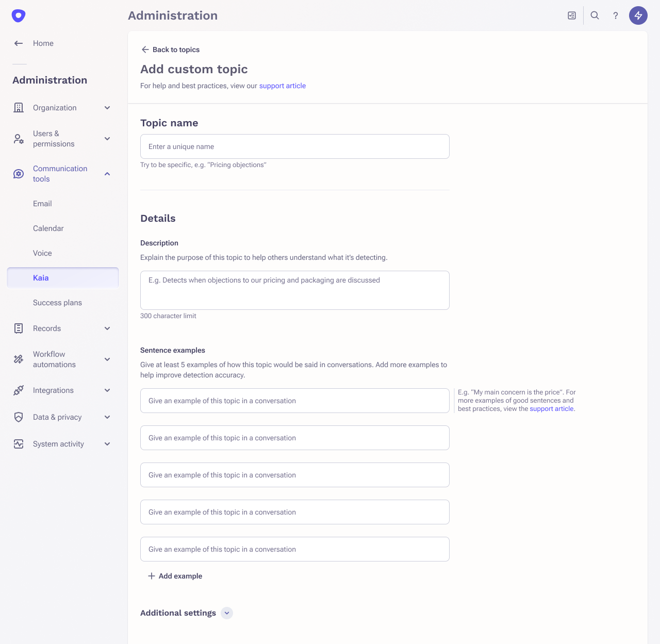Click the Data & privacy shield icon
This screenshot has width=660, height=644.
click(x=19, y=417)
